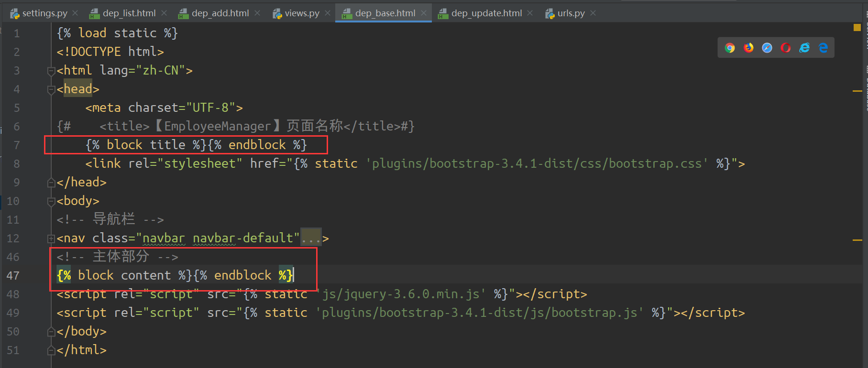Click the yellow inspection warning indicator

tap(857, 28)
